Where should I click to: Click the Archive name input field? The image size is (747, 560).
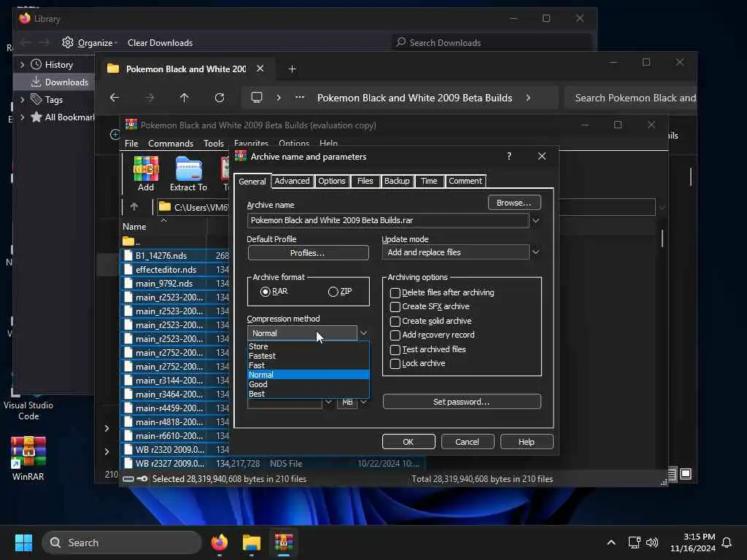coord(388,220)
